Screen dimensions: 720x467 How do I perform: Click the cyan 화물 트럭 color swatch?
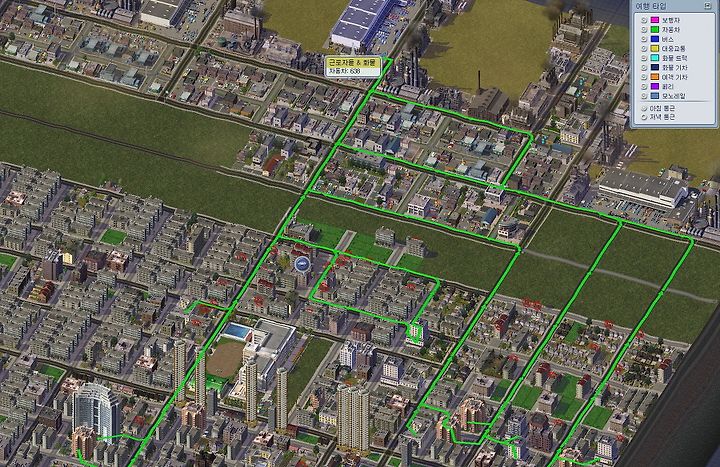[655, 58]
